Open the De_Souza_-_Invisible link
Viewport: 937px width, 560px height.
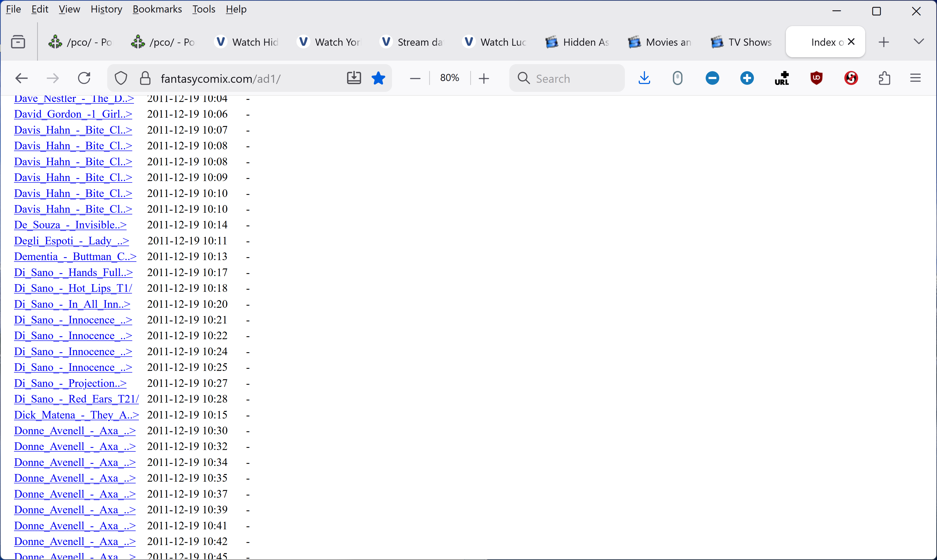click(x=70, y=225)
